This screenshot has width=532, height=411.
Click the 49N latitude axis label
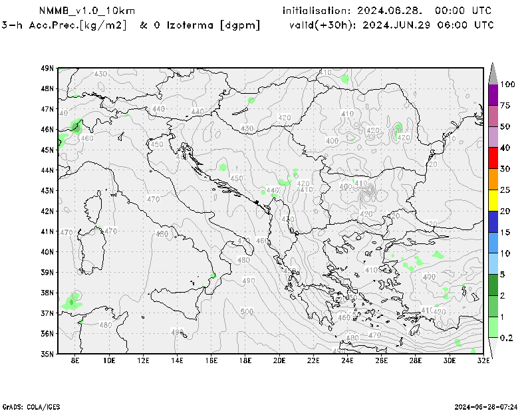(x=47, y=68)
